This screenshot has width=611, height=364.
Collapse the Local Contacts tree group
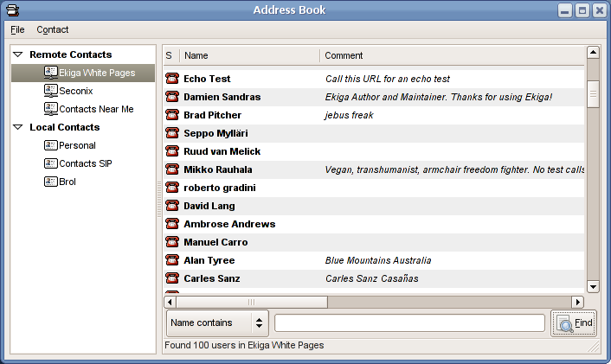pos(18,127)
